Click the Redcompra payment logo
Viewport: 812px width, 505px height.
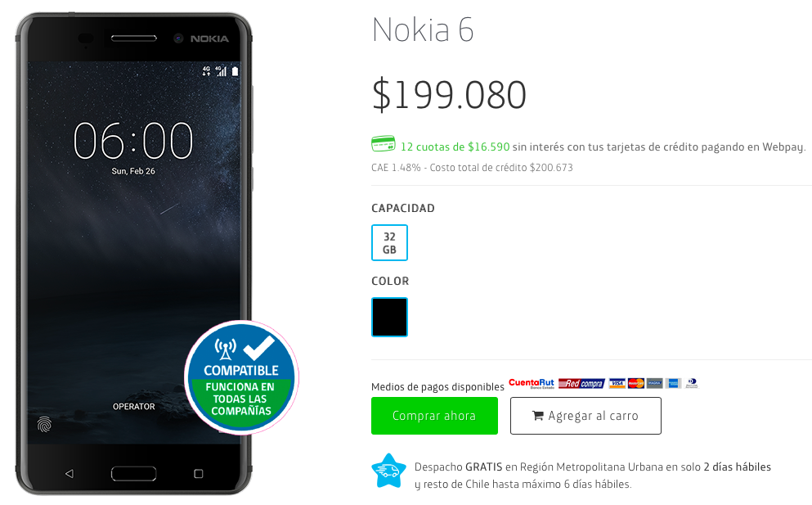tap(581, 384)
